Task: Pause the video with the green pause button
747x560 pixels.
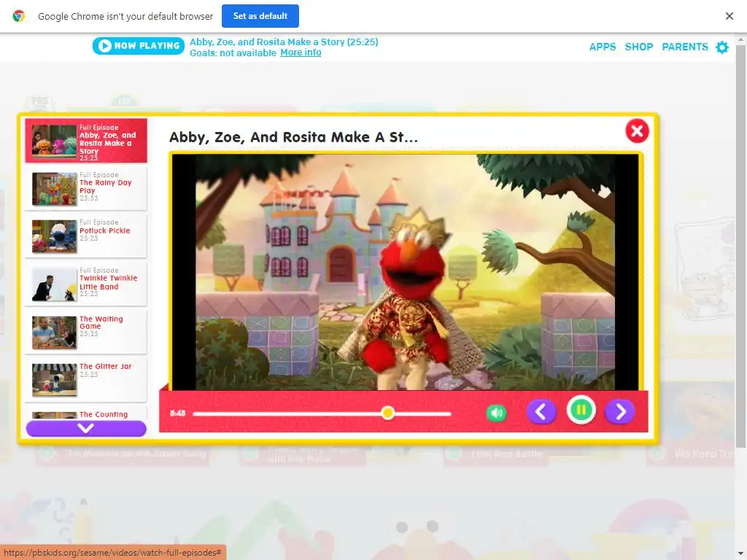Action: [581, 410]
